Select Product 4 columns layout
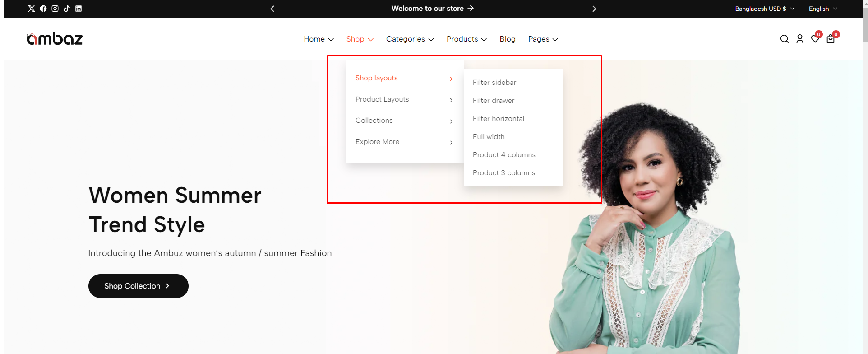This screenshot has height=354, width=868. tap(504, 155)
